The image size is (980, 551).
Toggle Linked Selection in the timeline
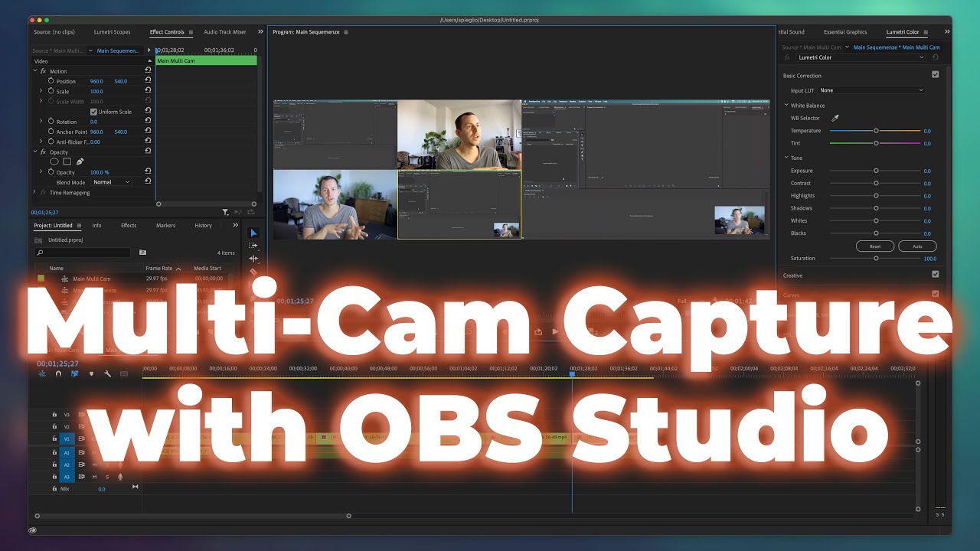point(74,373)
